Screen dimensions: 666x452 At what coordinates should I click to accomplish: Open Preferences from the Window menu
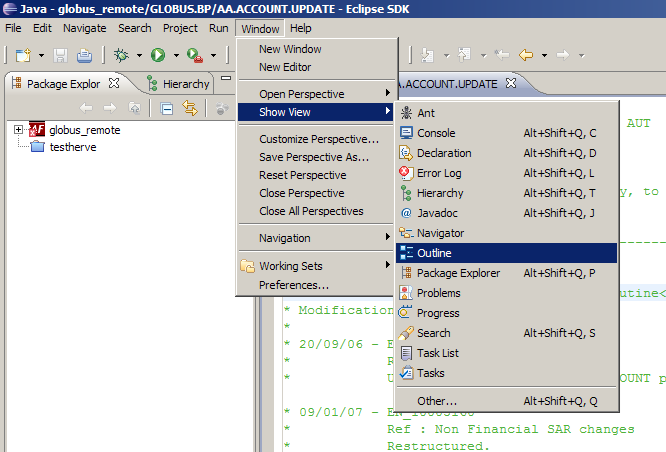pos(293,285)
